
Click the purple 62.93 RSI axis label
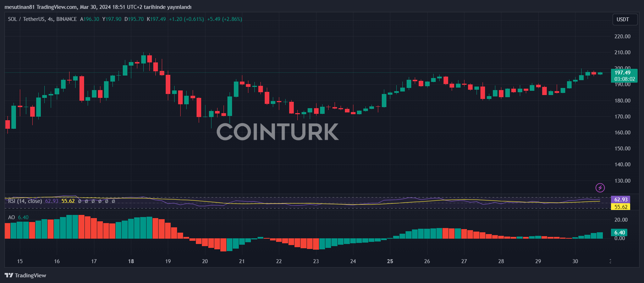(x=621, y=200)
